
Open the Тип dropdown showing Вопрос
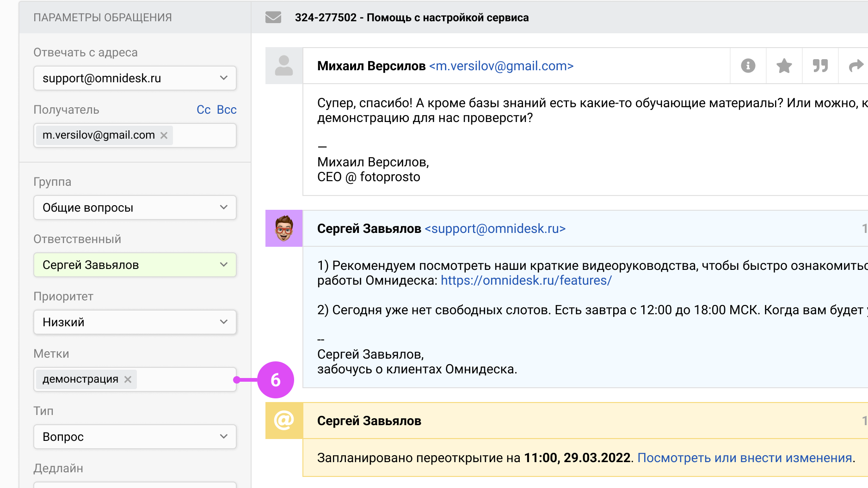tap(135, 437)
